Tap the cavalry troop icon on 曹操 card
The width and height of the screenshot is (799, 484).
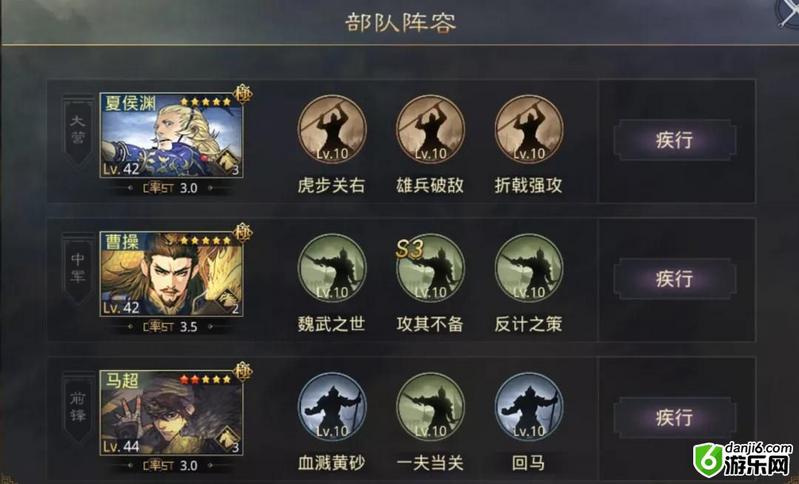[x=228, y=299]
